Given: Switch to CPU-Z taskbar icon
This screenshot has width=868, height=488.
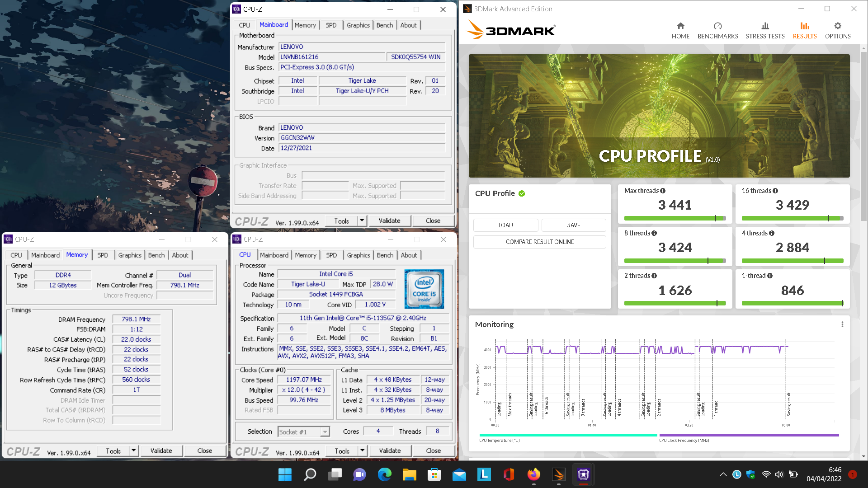Looking at the screenshot, I should click(584, 474).
